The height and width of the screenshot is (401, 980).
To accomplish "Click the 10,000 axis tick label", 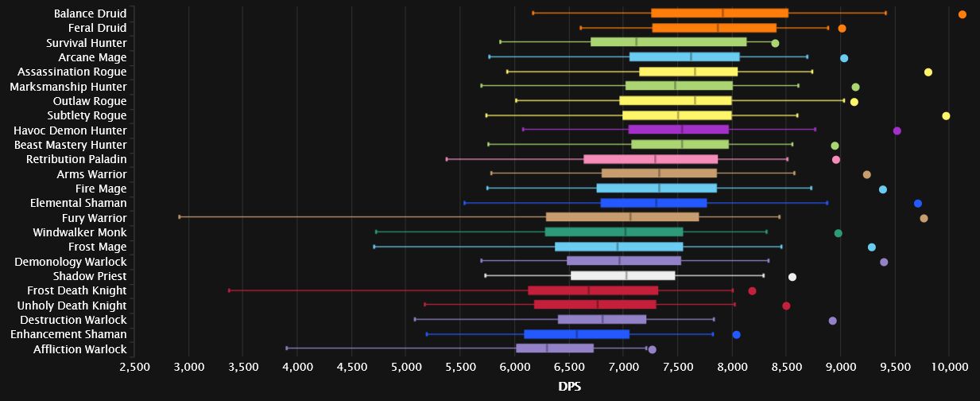I will [x=950, y=367].
